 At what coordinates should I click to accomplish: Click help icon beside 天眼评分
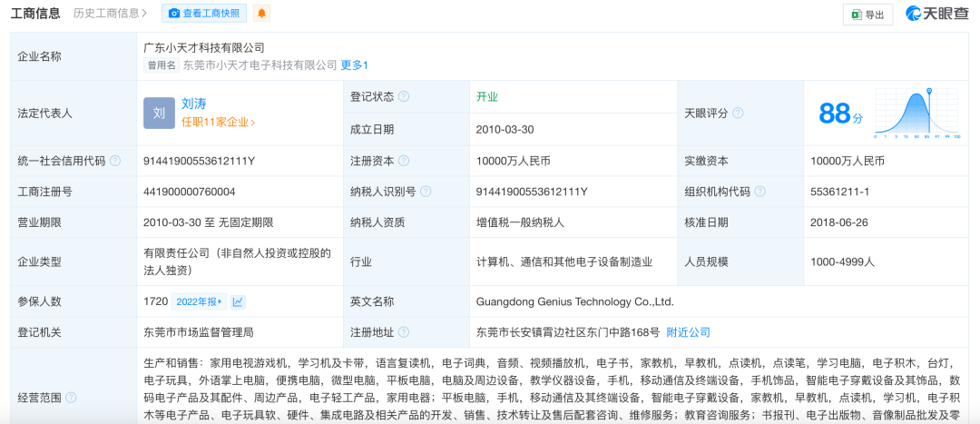point(738,113)
